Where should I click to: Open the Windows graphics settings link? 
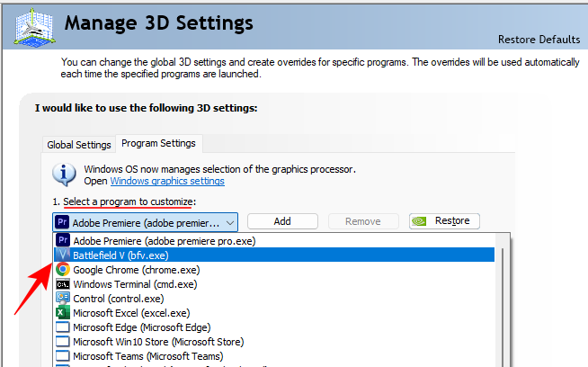(x=180, y=181)
